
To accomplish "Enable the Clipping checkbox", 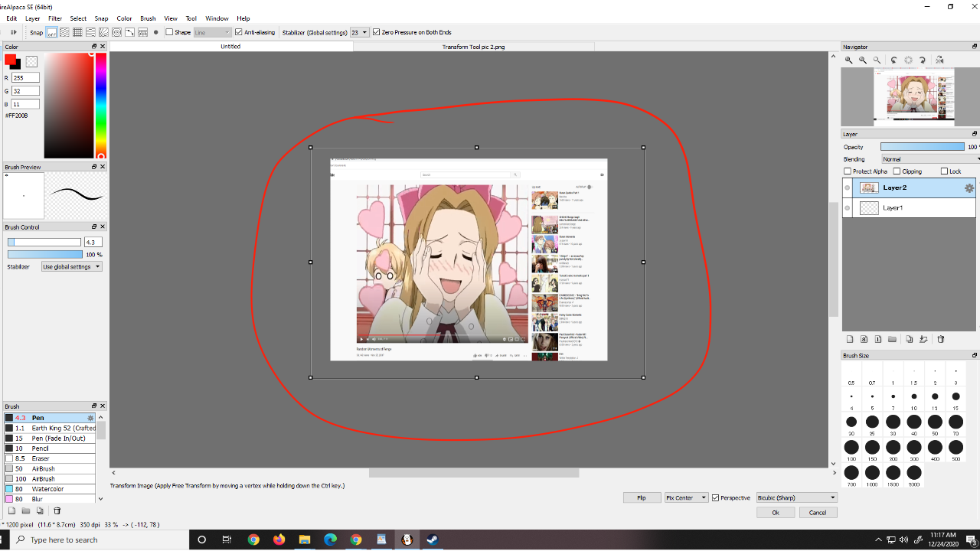I will pyautogui.click(x=897, y=171).
